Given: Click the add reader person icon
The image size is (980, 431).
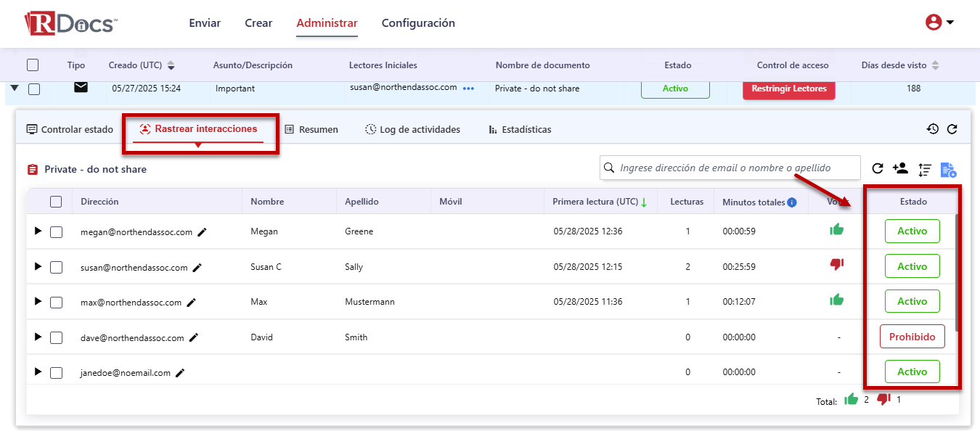Looking at the screenshot, I should click(900, 168).
